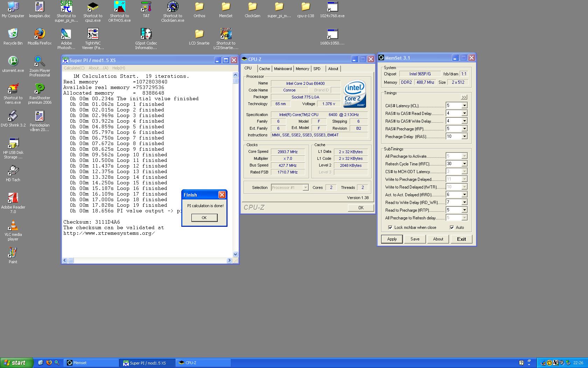Launch the Shortcut to ORTHOS.exe icon
Screen dimensions: 588x368
click(119, 12)
